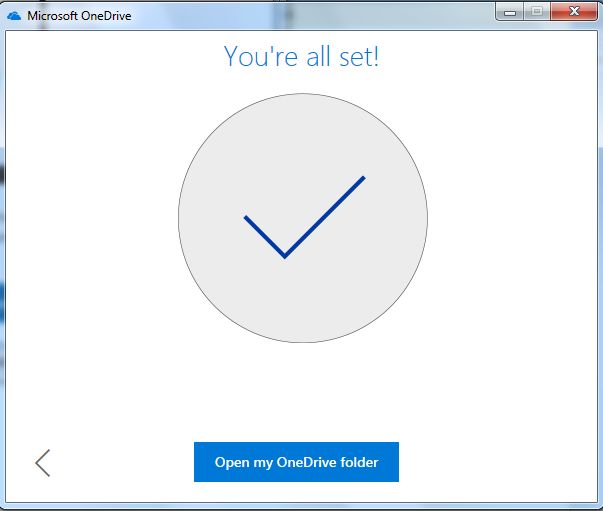The height and width of the screenshot is (511, 603).
Task: Minimize the Microsoft OneDrive window
Action: click(512, 13)
